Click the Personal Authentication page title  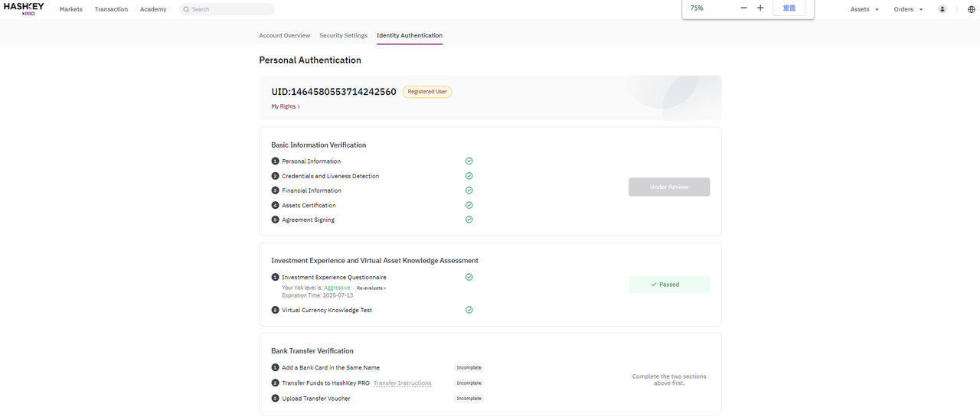click(x=310, y=60)
